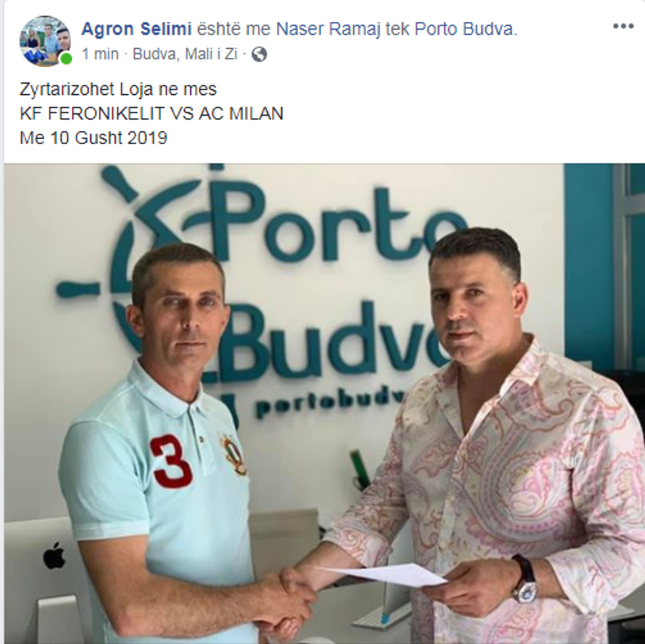Click the green online status dot
This screenshot has width=645, height=644.
click(66, 59)
